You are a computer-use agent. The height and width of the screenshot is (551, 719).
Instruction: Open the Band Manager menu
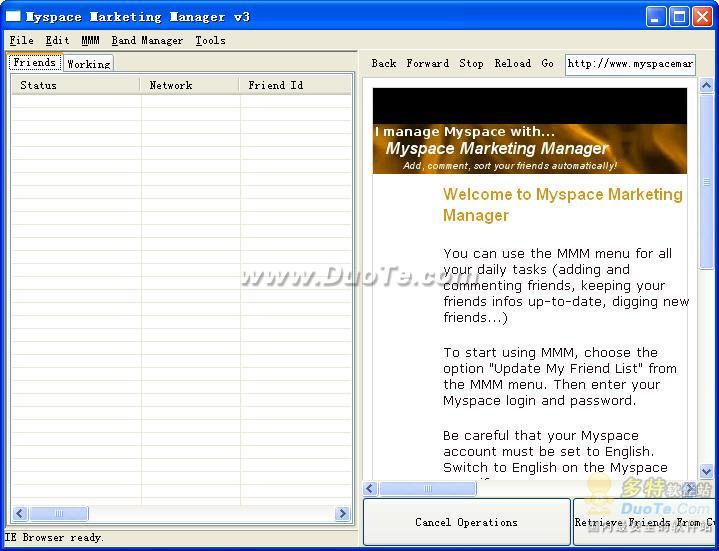pyautogui.click(x=147, y=40)
